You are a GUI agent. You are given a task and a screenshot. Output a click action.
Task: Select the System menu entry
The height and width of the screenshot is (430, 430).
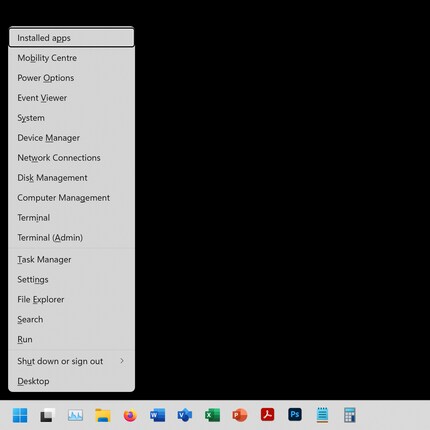pyautogui.click(x=72, y=118)
